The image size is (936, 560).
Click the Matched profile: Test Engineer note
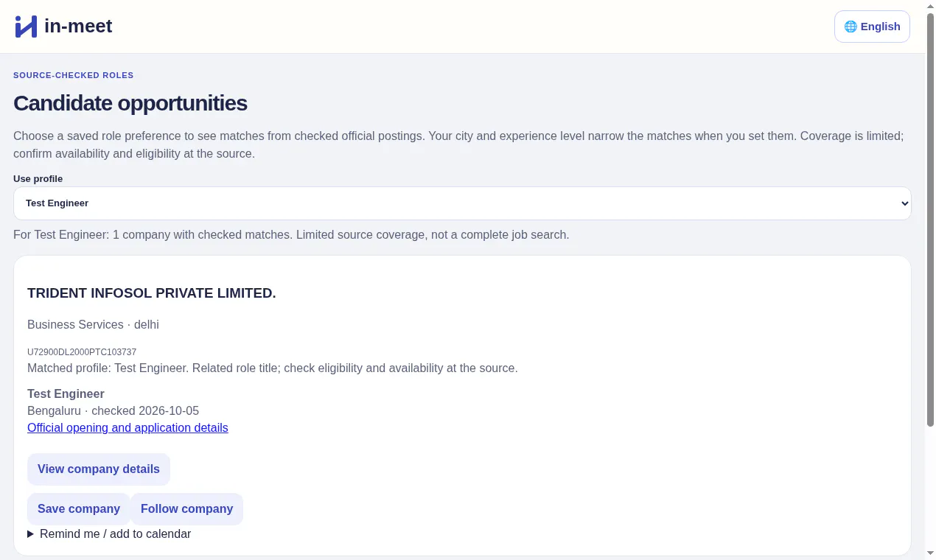273,368
